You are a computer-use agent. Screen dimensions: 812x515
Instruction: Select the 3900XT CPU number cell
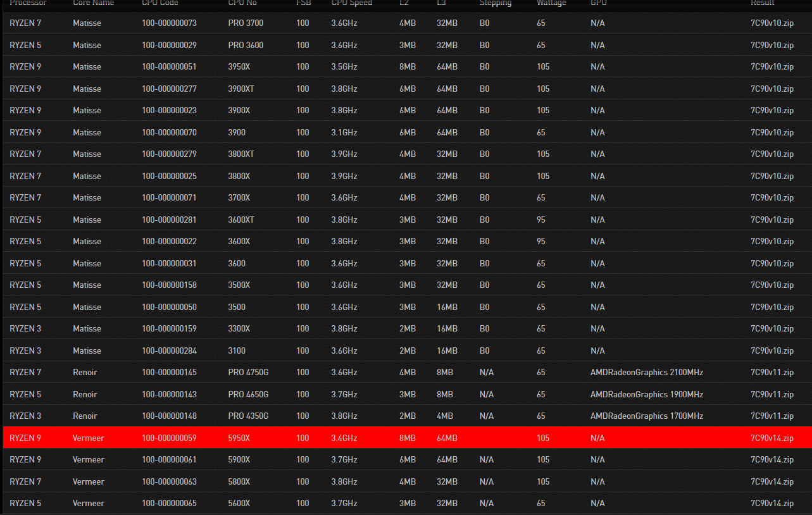coord(241,89)
